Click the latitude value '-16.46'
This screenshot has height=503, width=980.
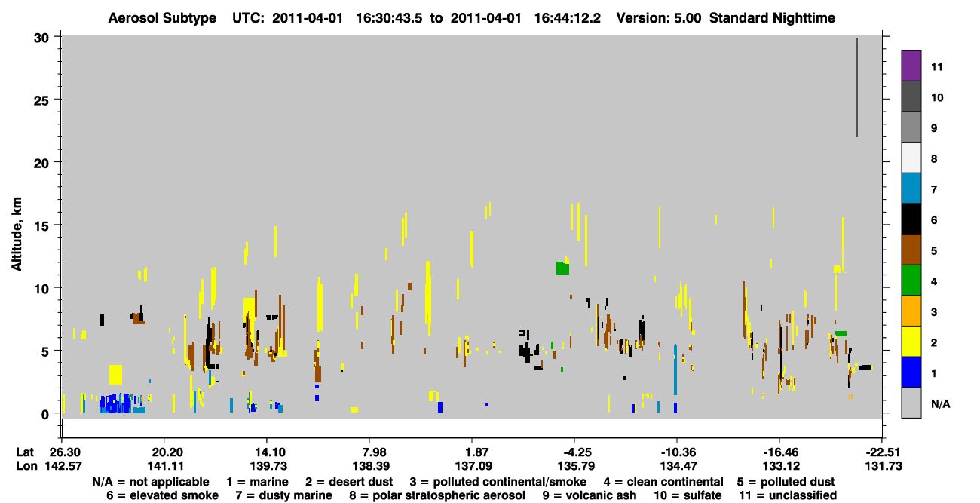(779, 452)
